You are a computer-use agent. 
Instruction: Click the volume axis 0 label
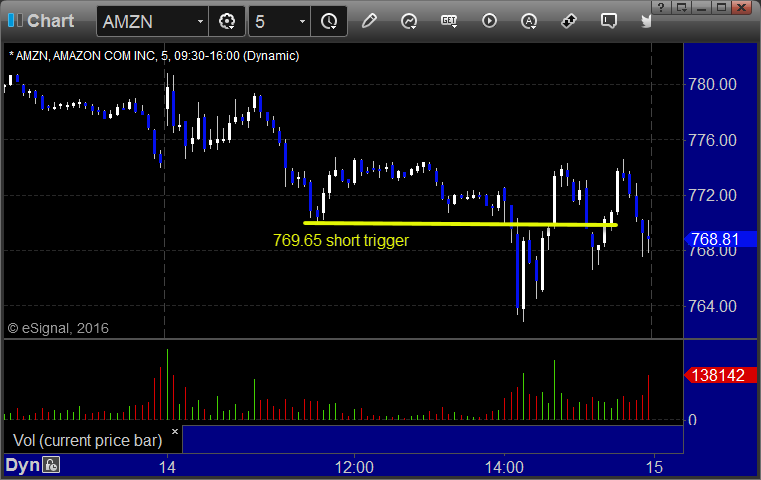click(x=693, y=420)
